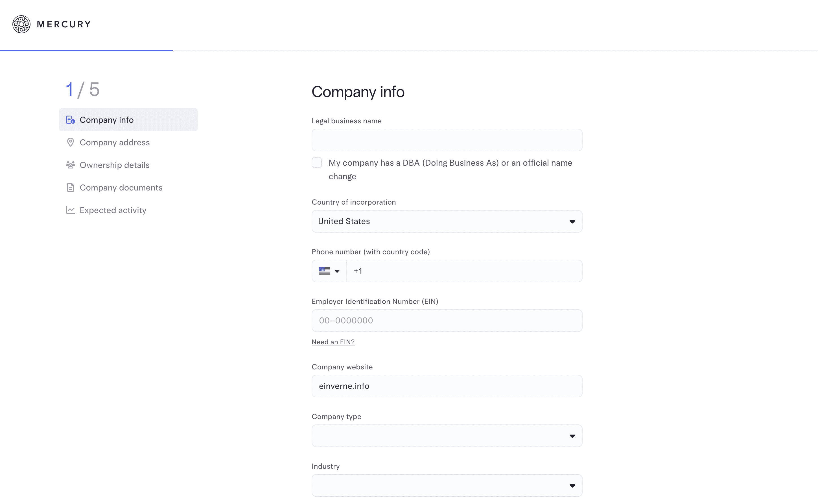Viewport: 818px width, 504px height.
Task: Click the Company documents file icon
Action: pyautogui.click(x=70, y=187)
